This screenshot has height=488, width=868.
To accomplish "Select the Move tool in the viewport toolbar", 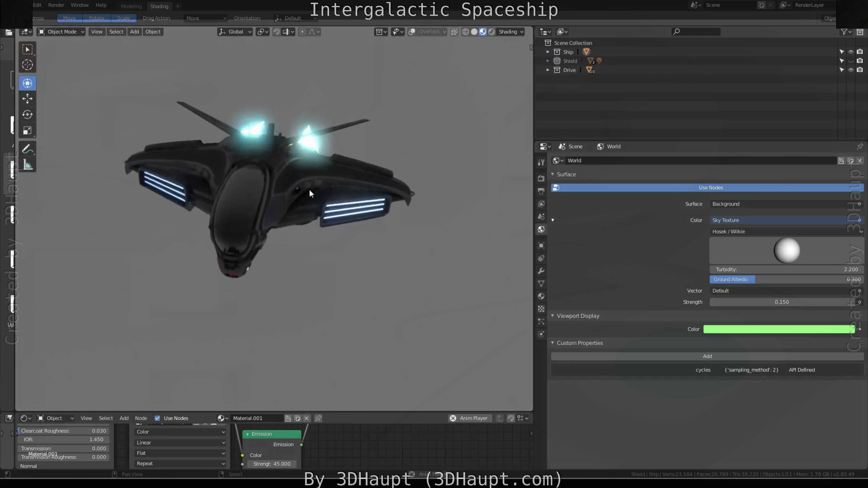I will pos(27,99).
